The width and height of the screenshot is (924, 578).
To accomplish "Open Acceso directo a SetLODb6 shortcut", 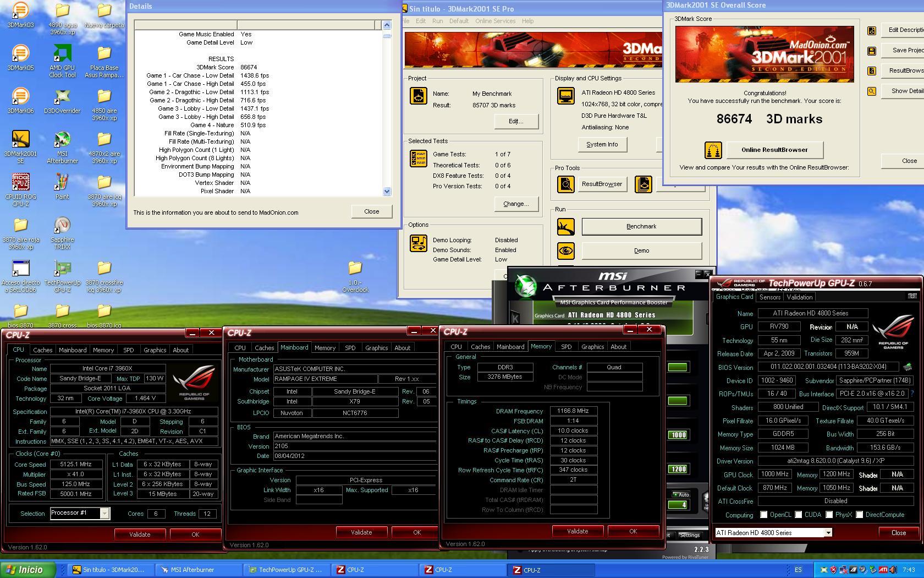I will [x=20, y=276].
